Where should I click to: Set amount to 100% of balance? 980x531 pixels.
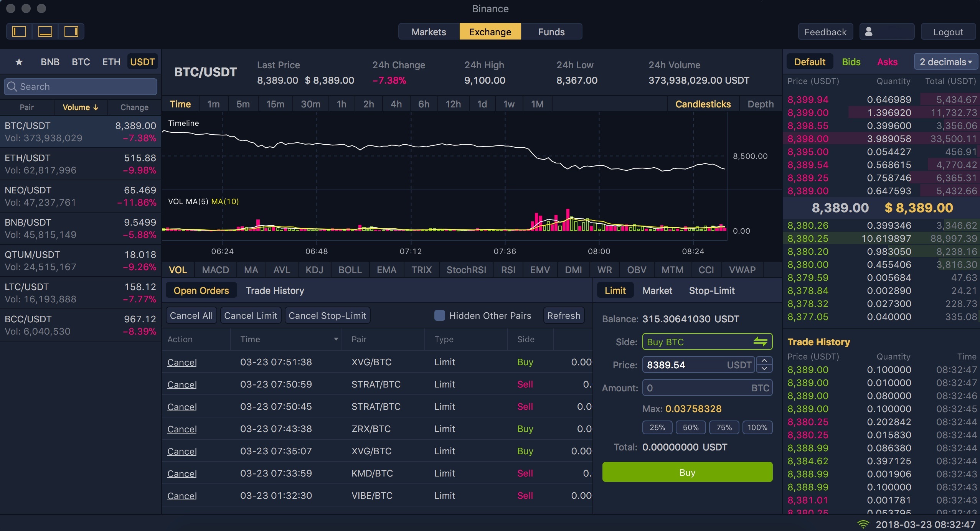coord(757,427)
